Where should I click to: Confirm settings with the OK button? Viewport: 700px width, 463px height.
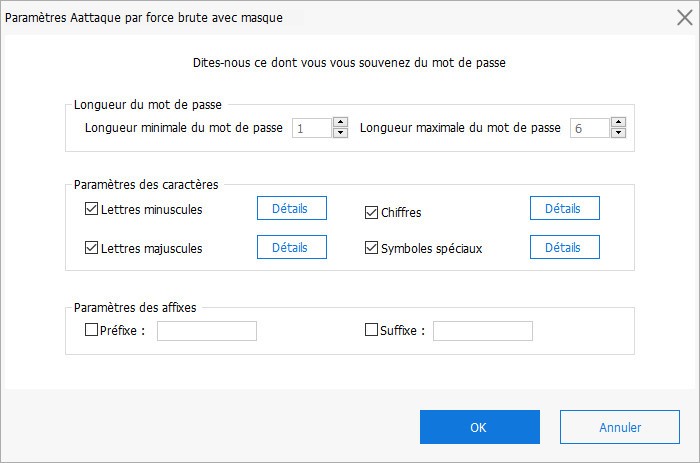point(479,427)
